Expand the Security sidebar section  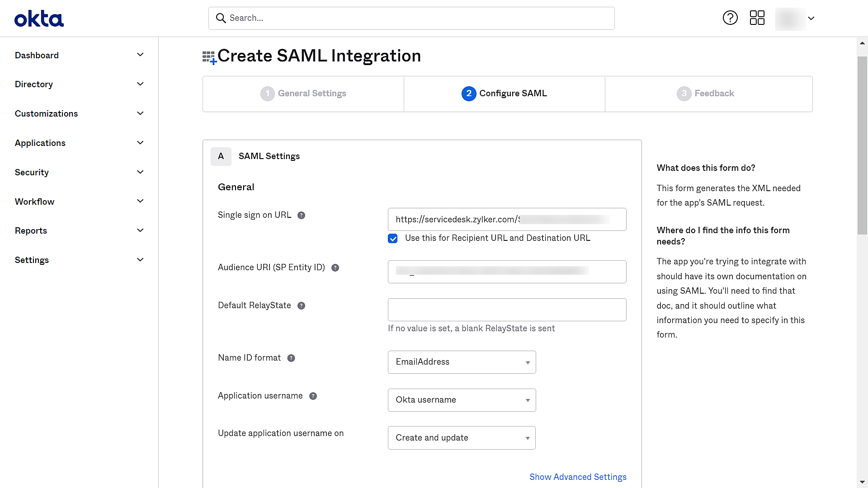pyautogui.click(x=79, y=172)
